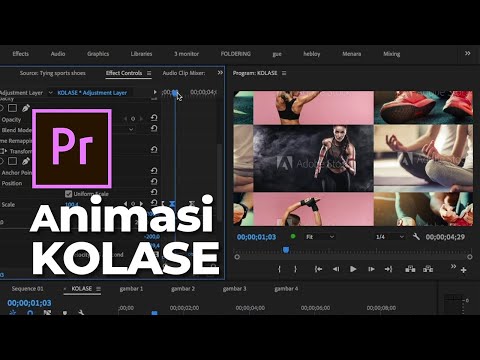The width and height of the screenshot is (480, 360).
Task: Select the rectangle mask tool below Transform
Action: [x=12, y=161]
